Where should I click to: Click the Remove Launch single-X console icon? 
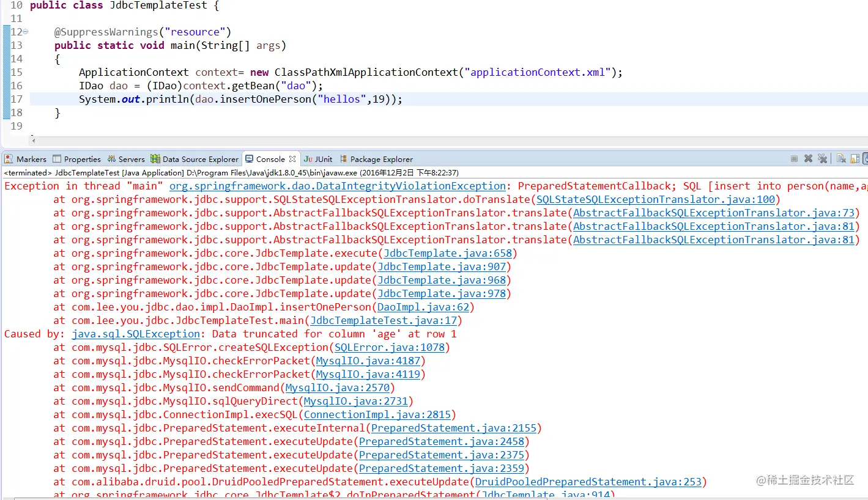pos(808,159)
